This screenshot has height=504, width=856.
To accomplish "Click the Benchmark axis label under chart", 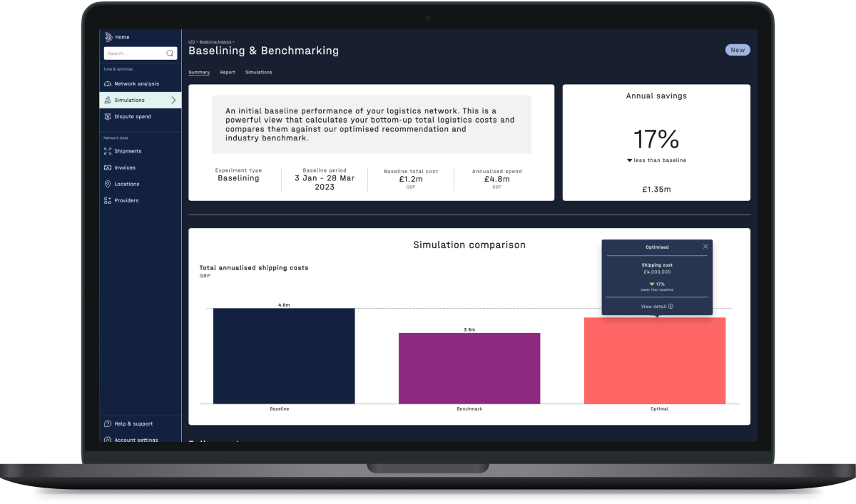I will 469,408.
